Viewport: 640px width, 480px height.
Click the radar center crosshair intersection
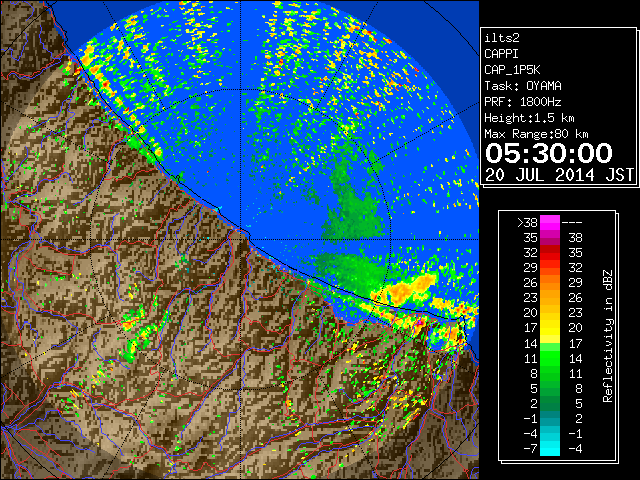click(241, 239)
